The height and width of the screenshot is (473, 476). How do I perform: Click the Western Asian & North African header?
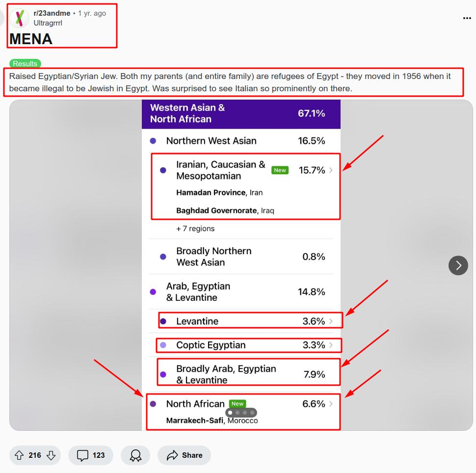(187, 113)
